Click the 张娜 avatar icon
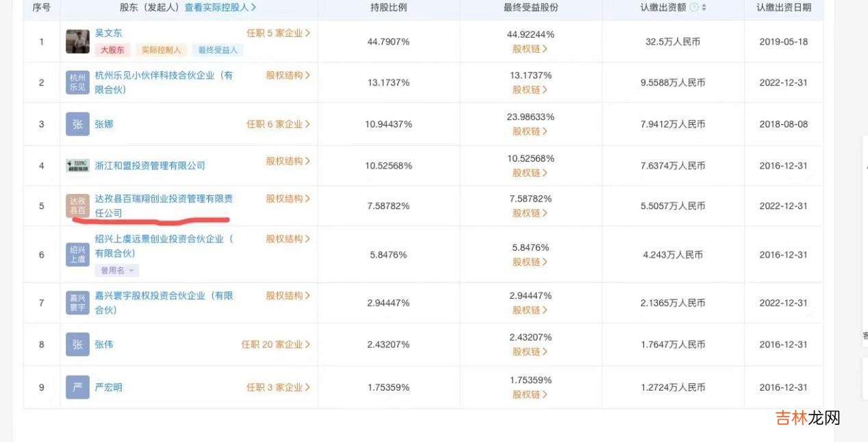Image resolution: width=868 pixels, height=442 pixels. point(77,124)
